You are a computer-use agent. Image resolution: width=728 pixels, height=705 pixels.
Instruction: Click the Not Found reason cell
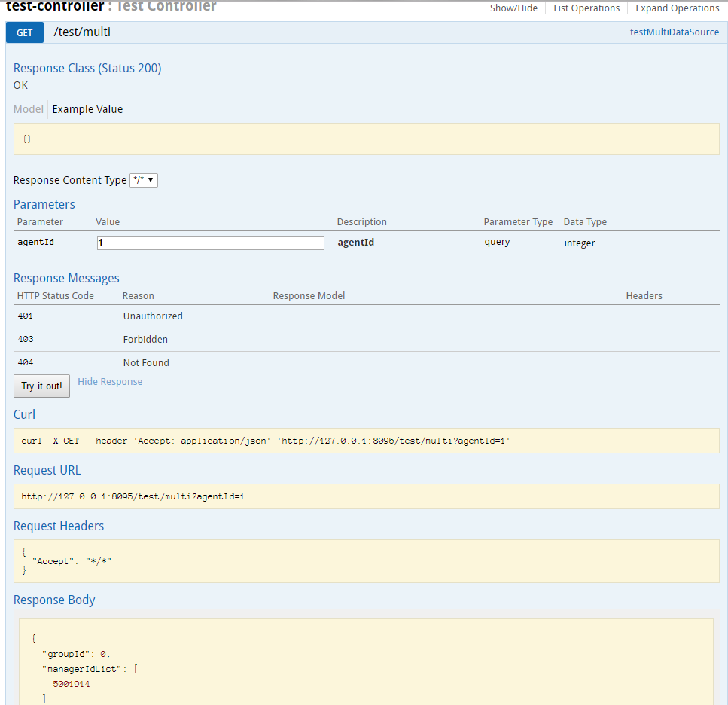coord(146,362)
